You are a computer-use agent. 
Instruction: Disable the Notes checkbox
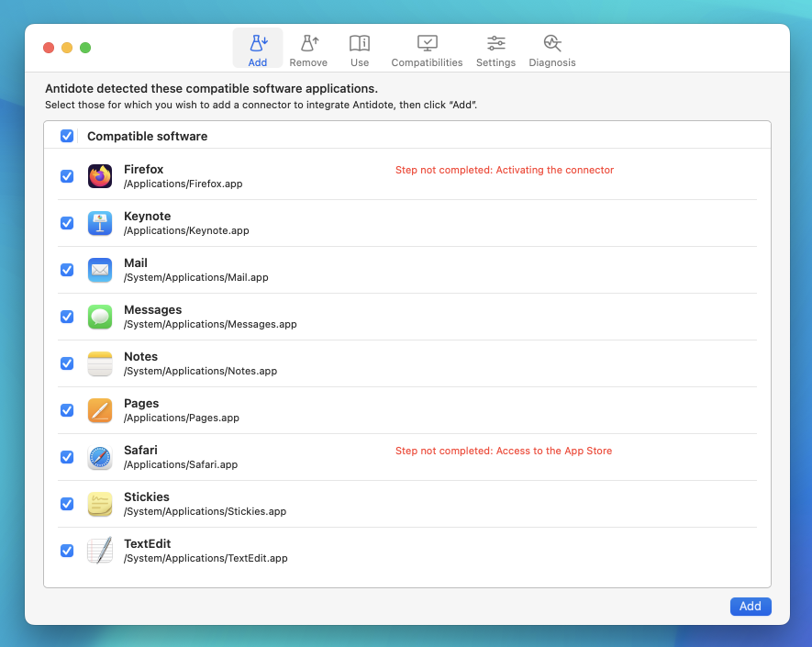(x=67, y=363)
